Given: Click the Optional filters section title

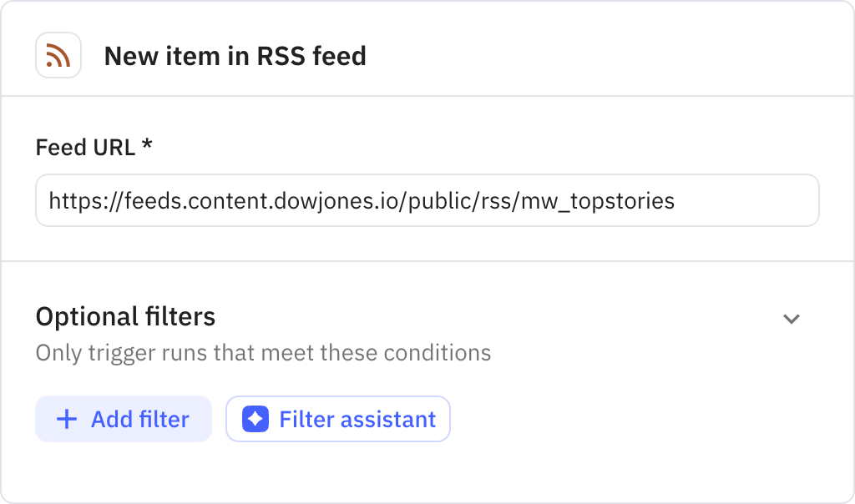Looking at the screenshot, I should (x=124, y=317).
